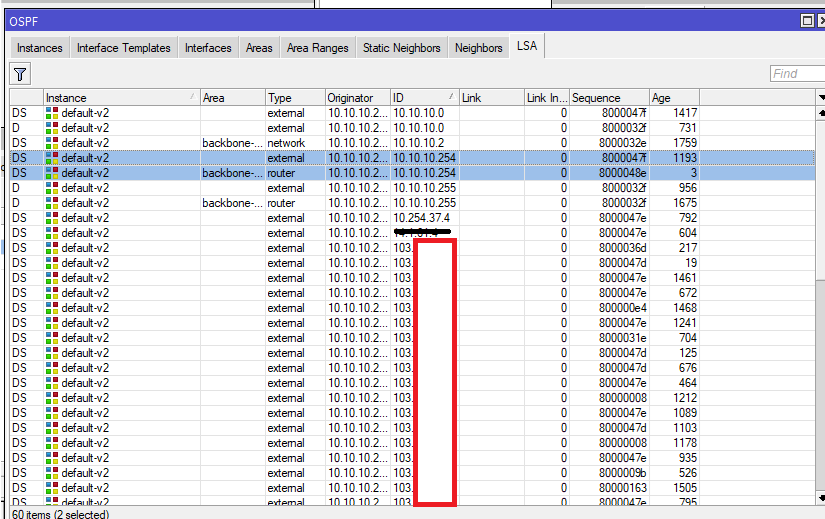Image resolution: width=825 pixels, height=519 pixels.
Task: Click instance icon in row with ID 10.10.10.0
Action: 52,113
